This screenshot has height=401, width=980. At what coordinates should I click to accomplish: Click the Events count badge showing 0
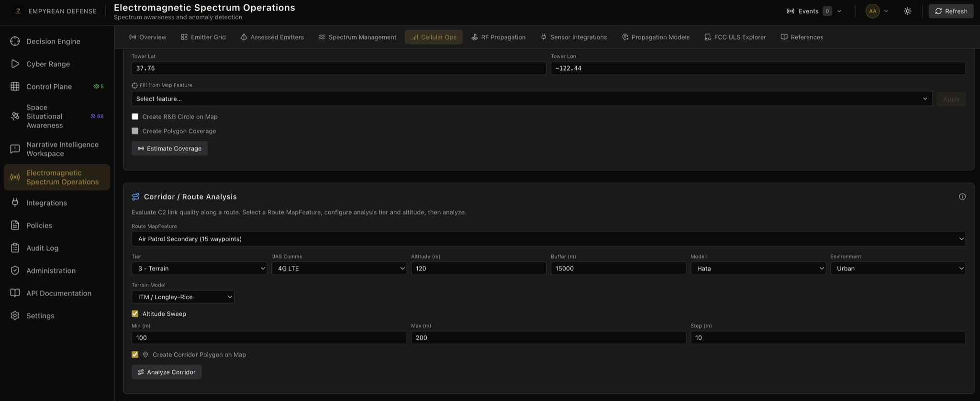point(827,11)
